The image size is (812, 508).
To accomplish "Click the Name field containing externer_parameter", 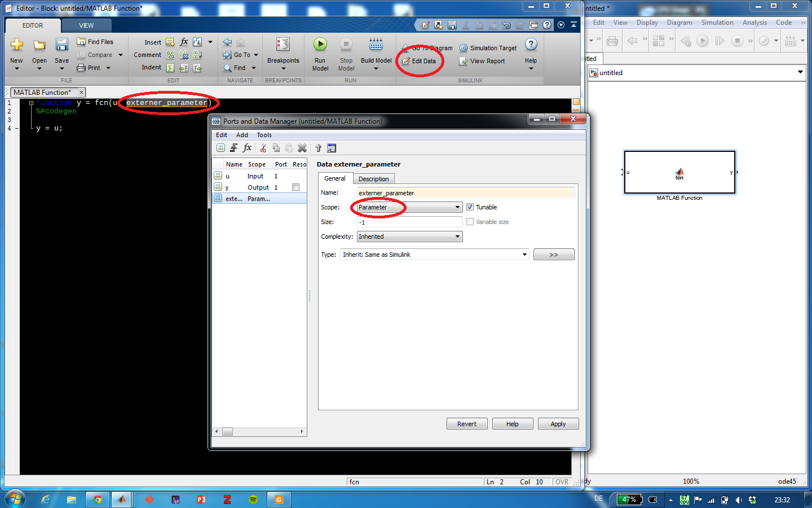I will pos(466,192).
